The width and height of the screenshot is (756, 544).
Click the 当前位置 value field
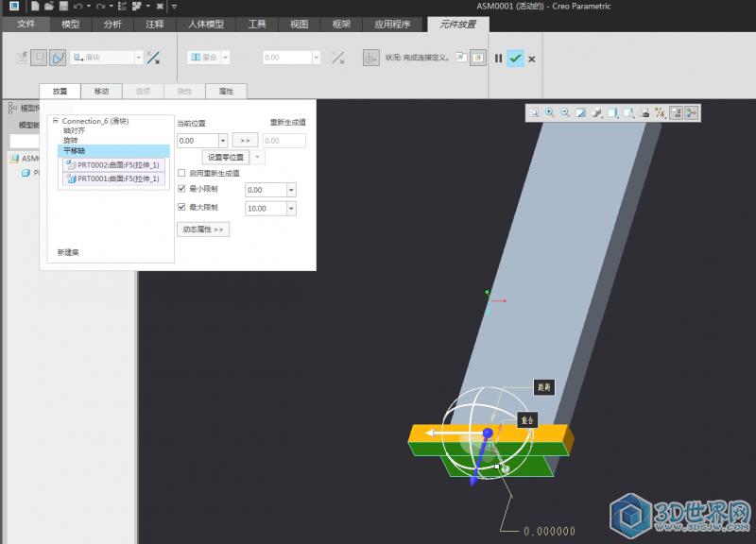[198, 141]
